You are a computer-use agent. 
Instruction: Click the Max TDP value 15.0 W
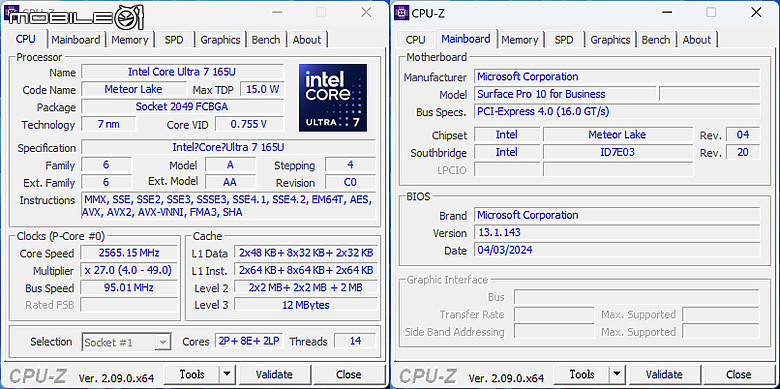(263, 90)
